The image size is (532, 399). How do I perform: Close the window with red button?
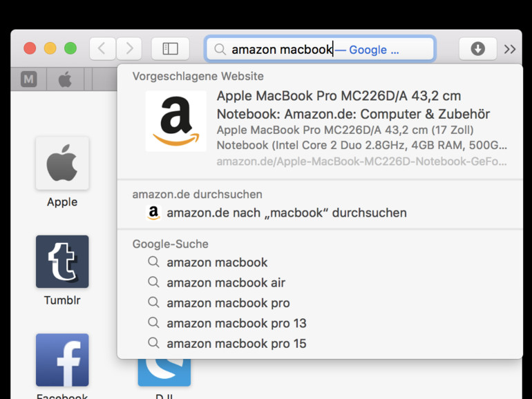[30, 48]
